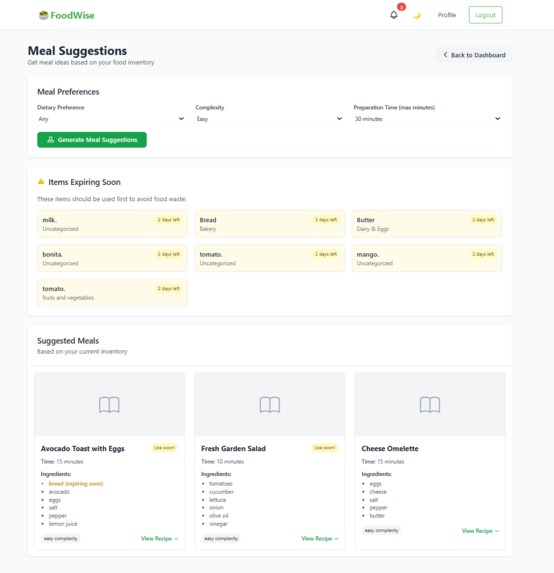This screenshot has width=554, height=573.
Task: Click the Fresh Garden Salad title
Action: 234,448
